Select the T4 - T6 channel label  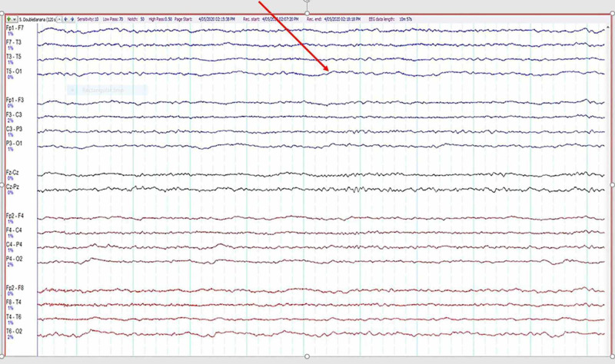[14, 317]
